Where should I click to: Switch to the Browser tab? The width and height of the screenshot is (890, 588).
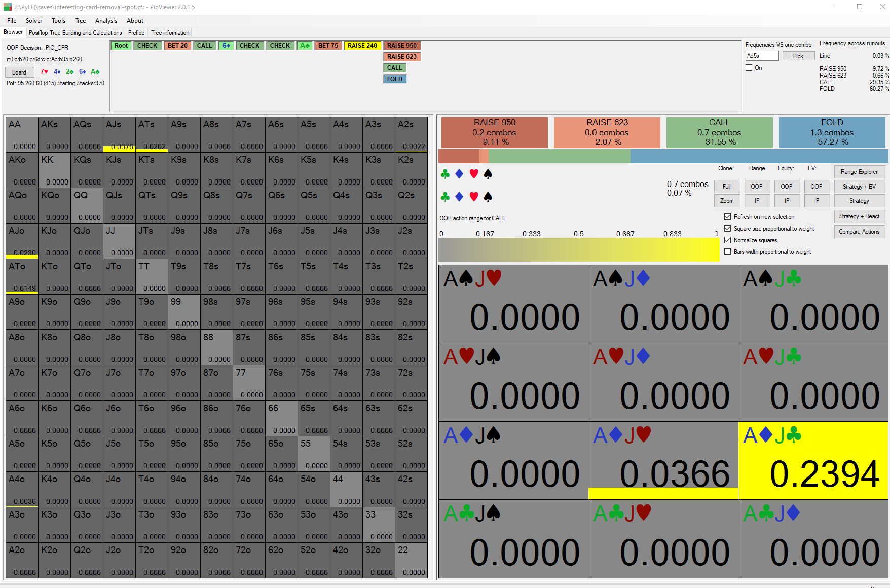click(13, 32)
